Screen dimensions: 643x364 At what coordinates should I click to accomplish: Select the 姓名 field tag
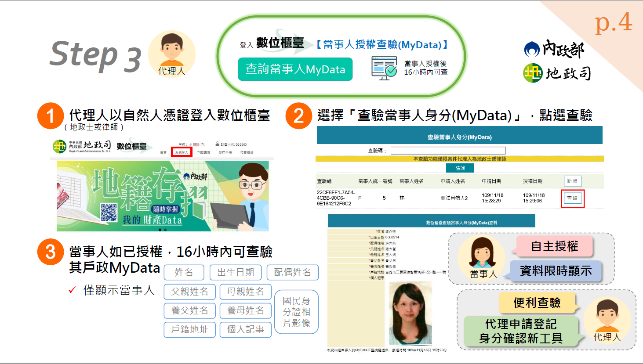[x=184, y=273]
